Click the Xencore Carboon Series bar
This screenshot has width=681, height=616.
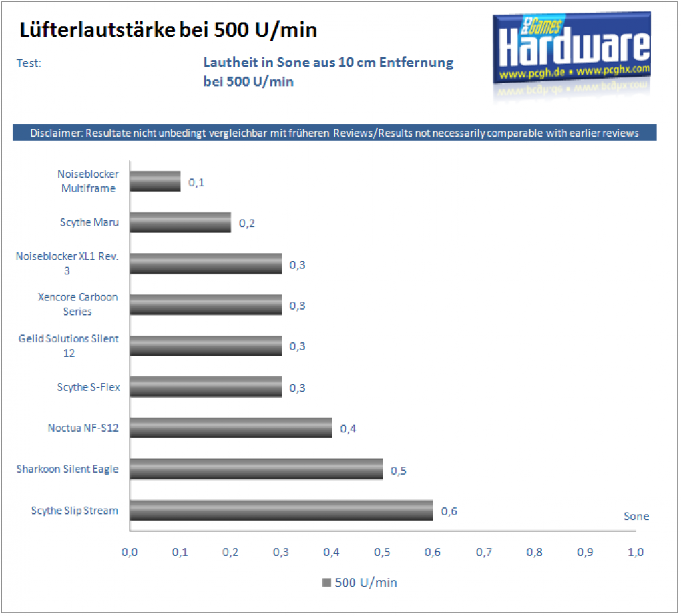point(206,305)
